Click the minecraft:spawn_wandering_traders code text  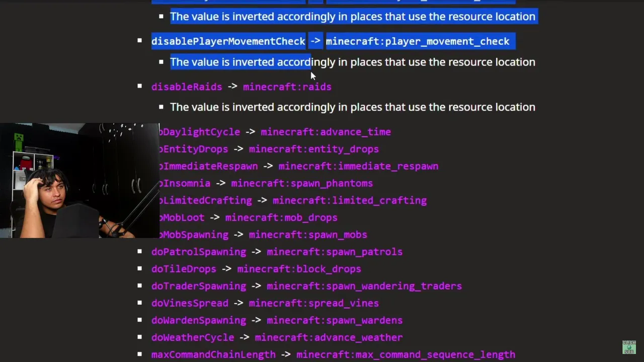(364, 286)
